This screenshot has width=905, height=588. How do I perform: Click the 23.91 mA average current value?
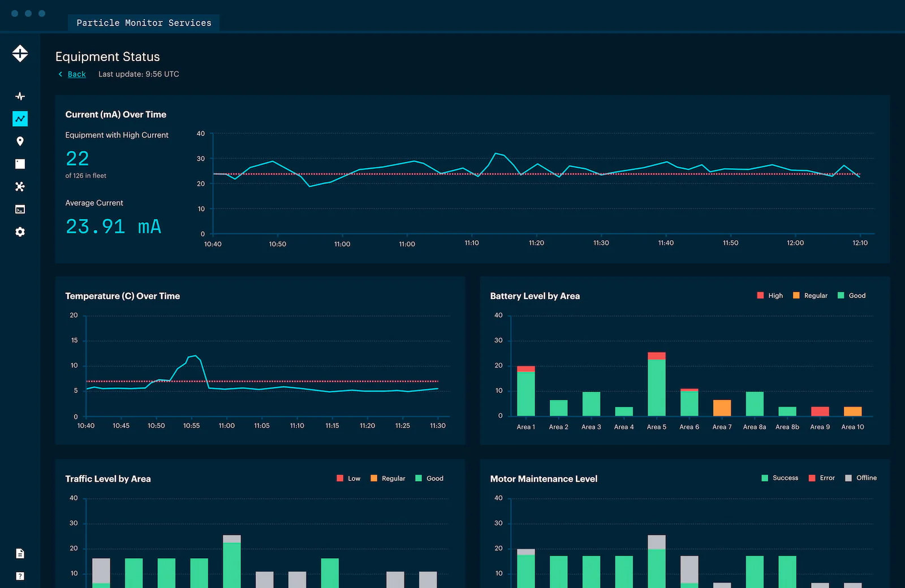point(114,227)
